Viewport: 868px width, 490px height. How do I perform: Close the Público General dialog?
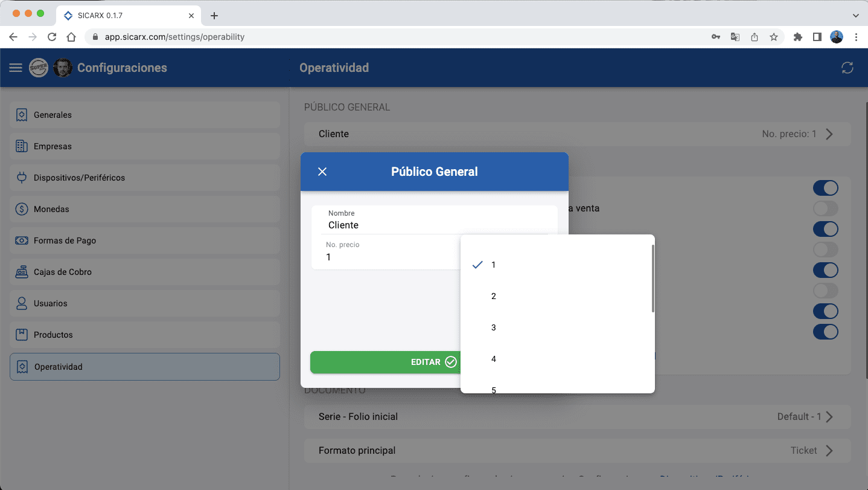(x=322, y=172)
